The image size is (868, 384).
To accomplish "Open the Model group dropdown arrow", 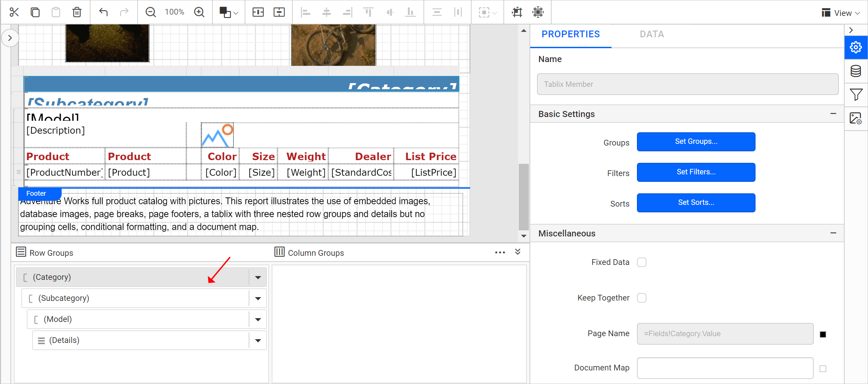I will [x=258, y=320].
